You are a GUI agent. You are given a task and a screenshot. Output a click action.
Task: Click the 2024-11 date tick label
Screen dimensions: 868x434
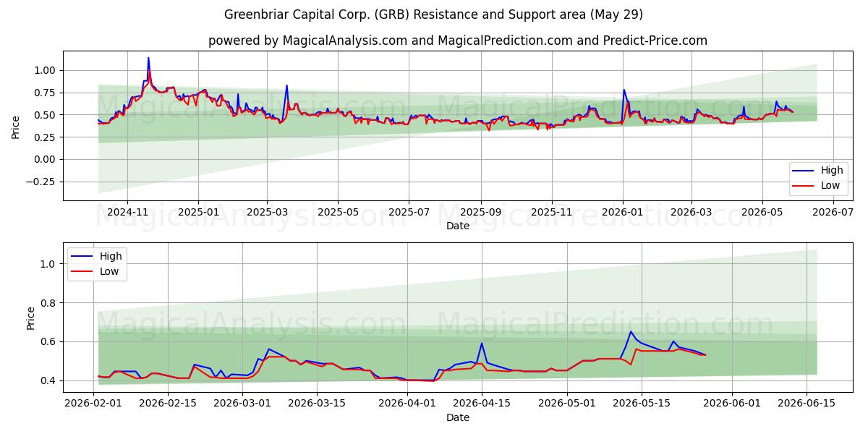pyautogui.click(x=127, y=212)
